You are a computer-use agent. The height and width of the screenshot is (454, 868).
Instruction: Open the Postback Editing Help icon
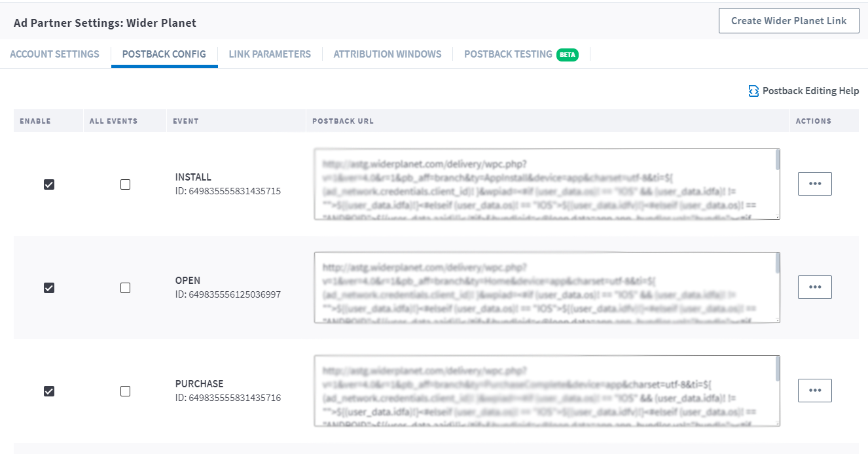point(753,91)
